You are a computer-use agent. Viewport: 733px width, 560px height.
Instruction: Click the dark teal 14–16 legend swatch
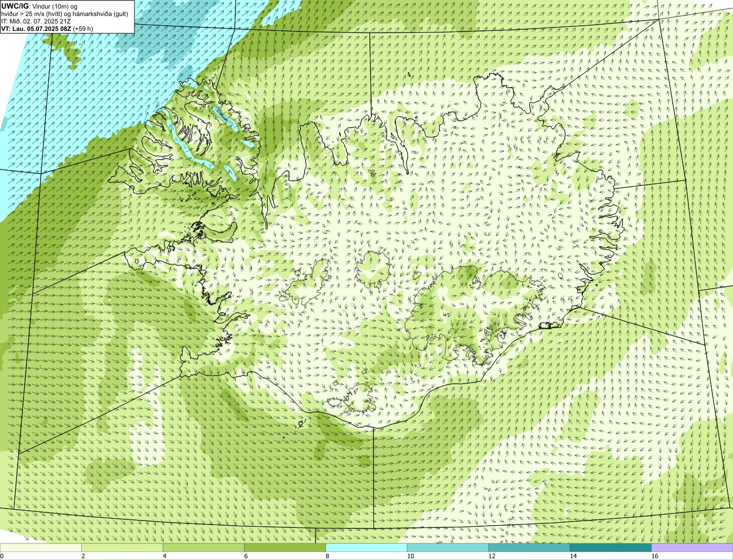[x=610, y=548]
